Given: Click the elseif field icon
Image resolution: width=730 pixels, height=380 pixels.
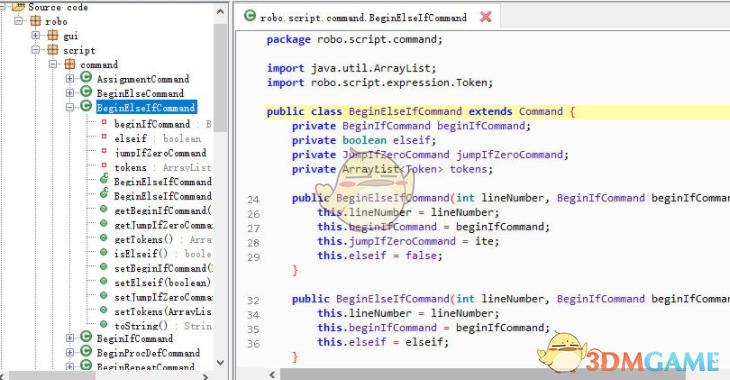Looking at the screenshot, I should tap(104, 137).
